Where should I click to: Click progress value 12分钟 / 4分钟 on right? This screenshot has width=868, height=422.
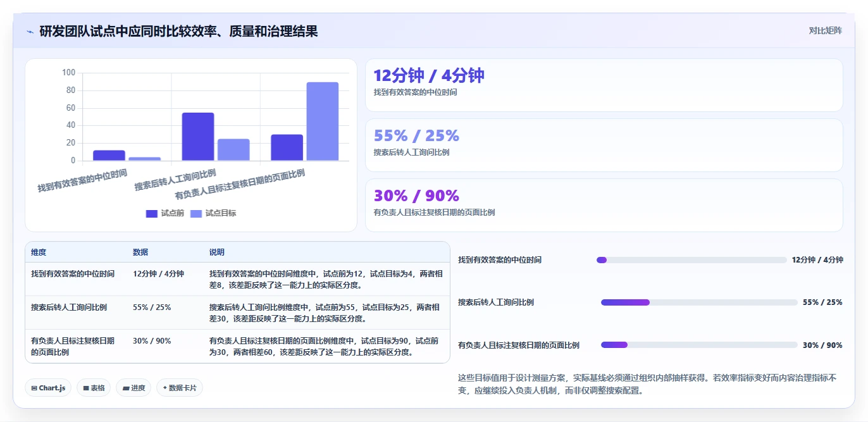pos(817,260)
